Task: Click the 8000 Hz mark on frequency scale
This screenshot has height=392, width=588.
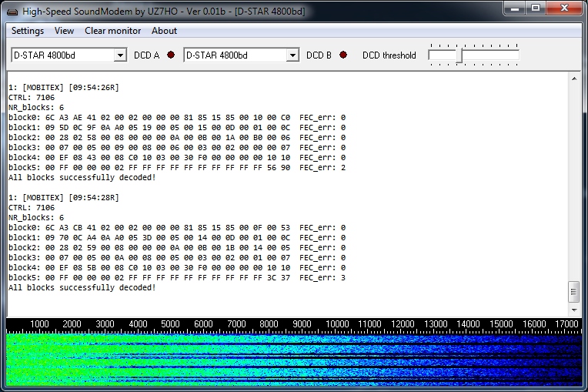Action: (269, 323)
